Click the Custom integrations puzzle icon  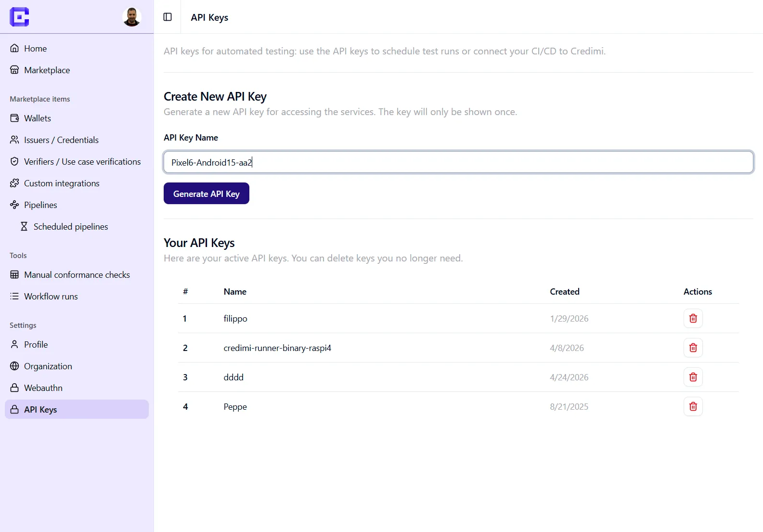coord(14,183)
